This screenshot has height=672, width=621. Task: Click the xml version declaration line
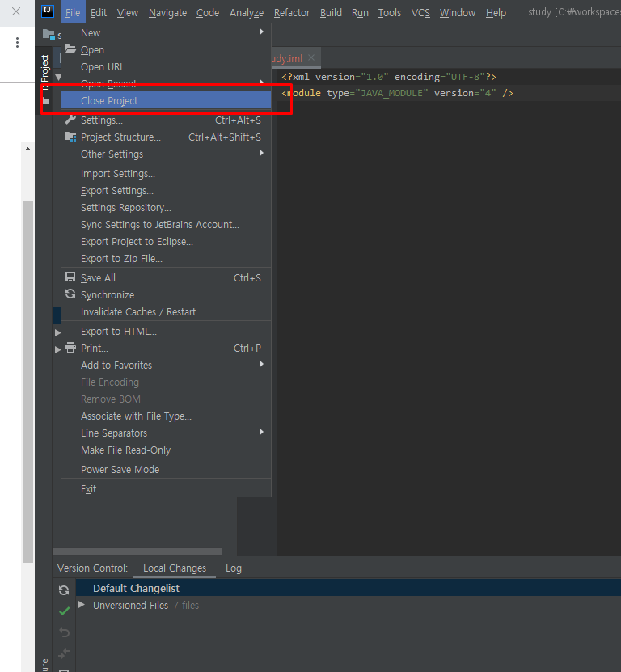389,77
